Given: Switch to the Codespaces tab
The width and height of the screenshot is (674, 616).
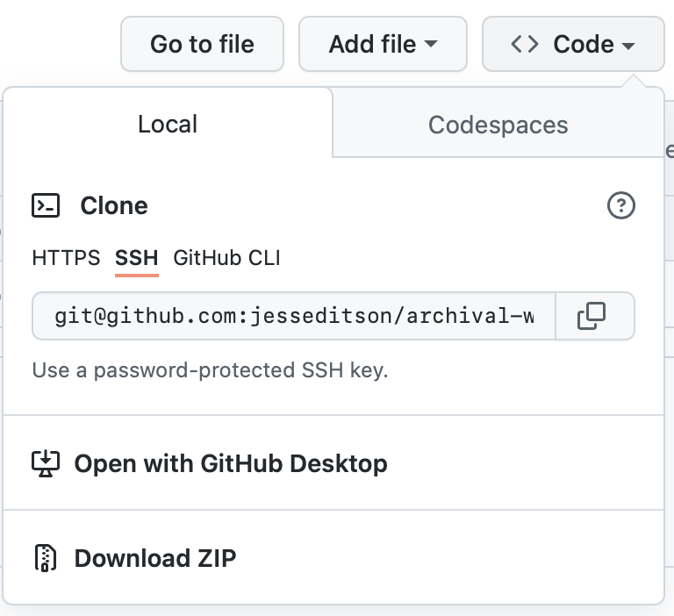Looking at the screenshot, I should point(498,125).
